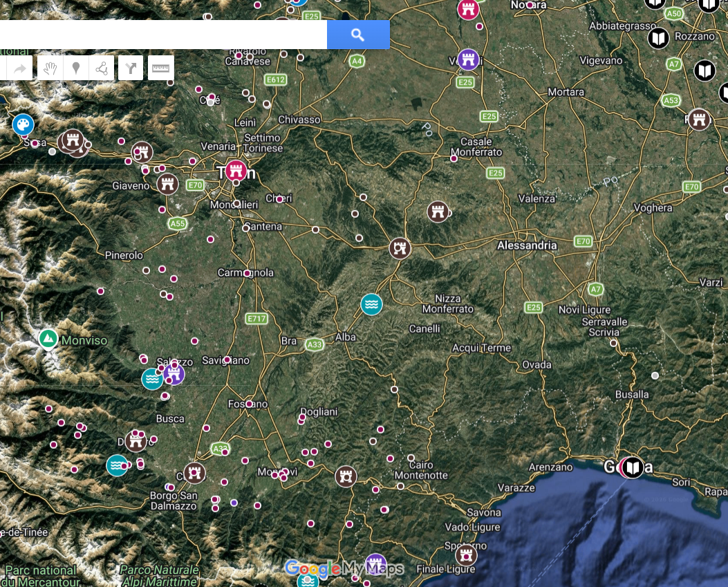The width and height of the screenshot is (728, 587).
Task: Click the green Monviso mountain marker
Action: 48,339
